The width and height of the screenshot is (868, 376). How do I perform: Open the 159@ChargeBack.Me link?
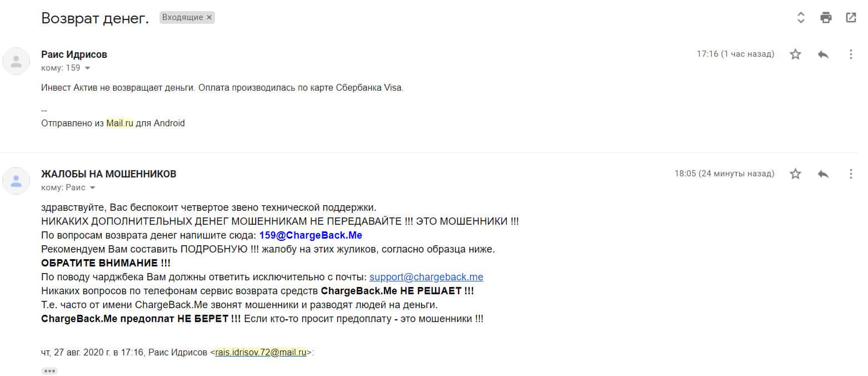point(311,235)
